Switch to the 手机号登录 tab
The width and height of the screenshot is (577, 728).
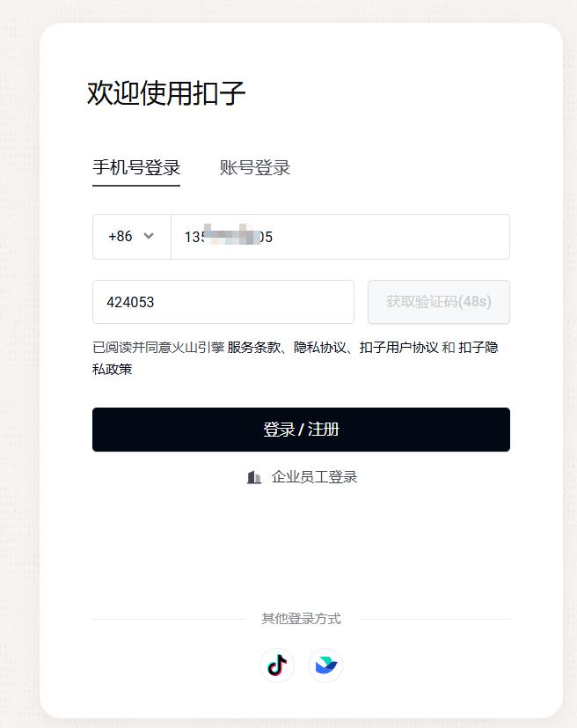(136, 167)
